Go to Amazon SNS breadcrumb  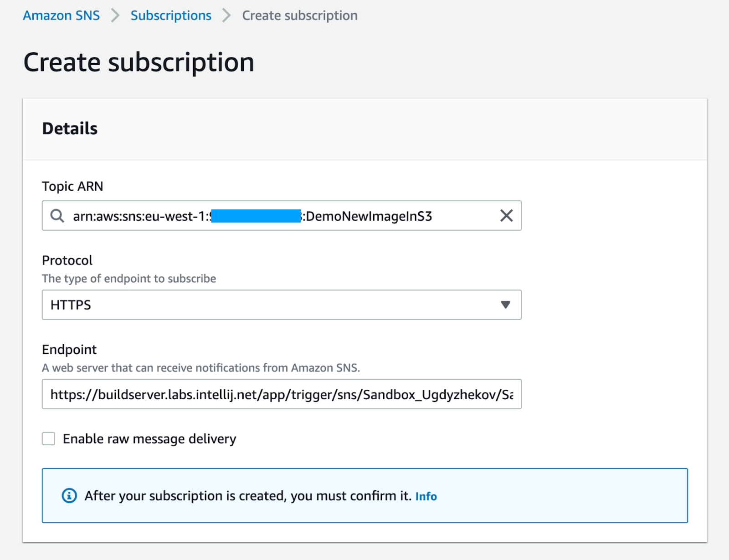point(62,15)
